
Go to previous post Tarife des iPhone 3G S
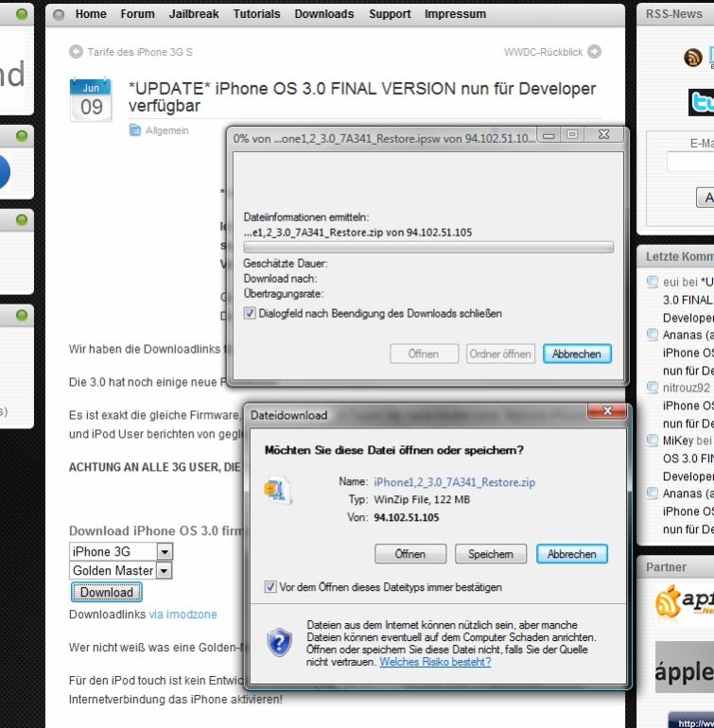point(140,52)
